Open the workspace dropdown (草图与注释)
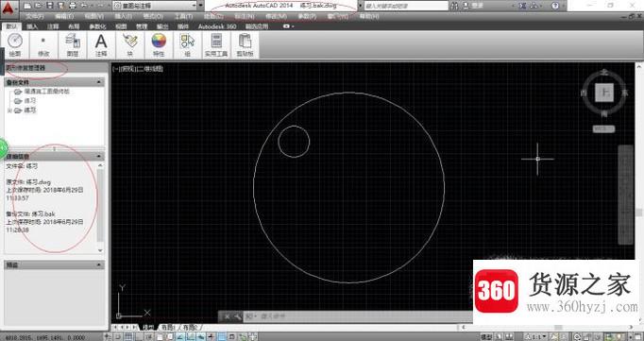Viewport: 644px width, 341px height. (x=155, y=6)
